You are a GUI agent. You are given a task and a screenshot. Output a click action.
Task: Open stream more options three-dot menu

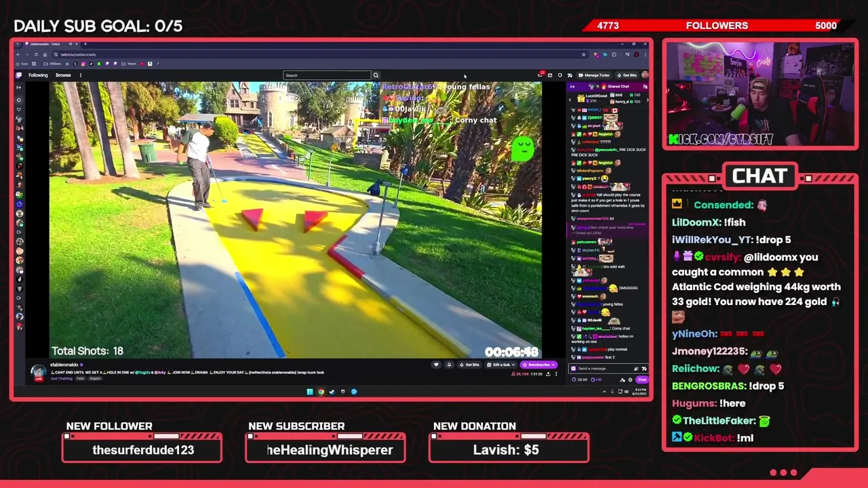(556, 374)
